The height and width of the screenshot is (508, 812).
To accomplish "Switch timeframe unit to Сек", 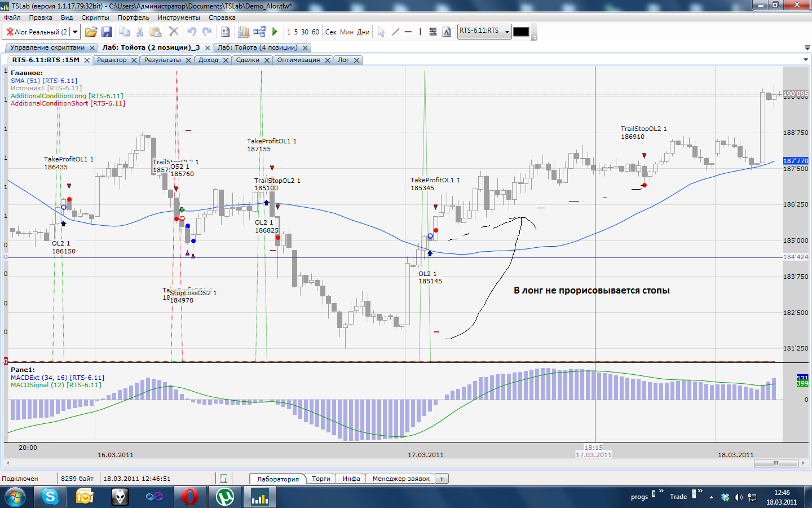I will [x=331, y=32].
